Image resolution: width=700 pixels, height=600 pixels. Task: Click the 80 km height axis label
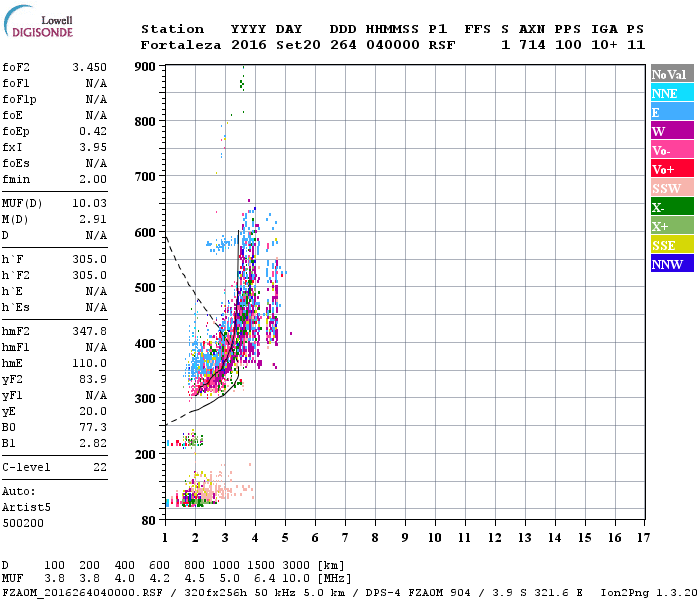(149, 521)
